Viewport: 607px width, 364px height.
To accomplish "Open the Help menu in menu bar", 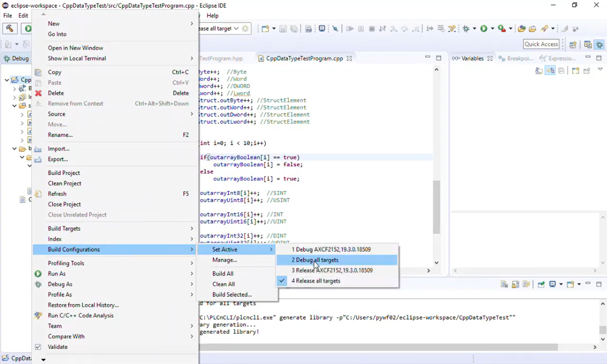I will pos(213,16).
